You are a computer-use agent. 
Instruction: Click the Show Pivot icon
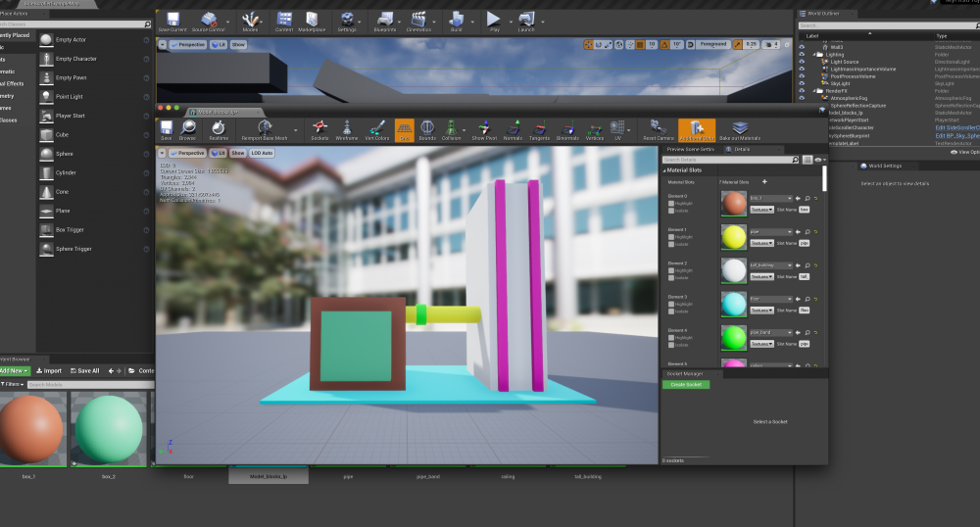484,129
